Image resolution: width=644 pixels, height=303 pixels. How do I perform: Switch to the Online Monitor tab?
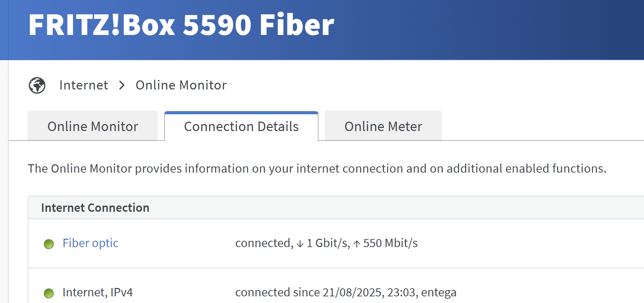point(93,126)
